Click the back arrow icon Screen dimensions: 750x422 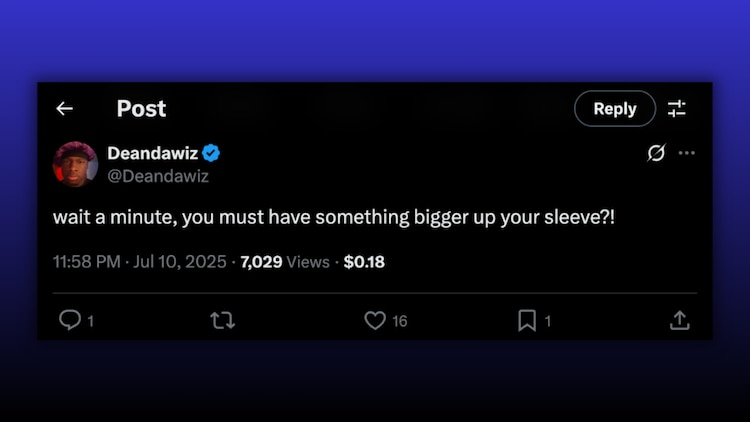[65, 109]
